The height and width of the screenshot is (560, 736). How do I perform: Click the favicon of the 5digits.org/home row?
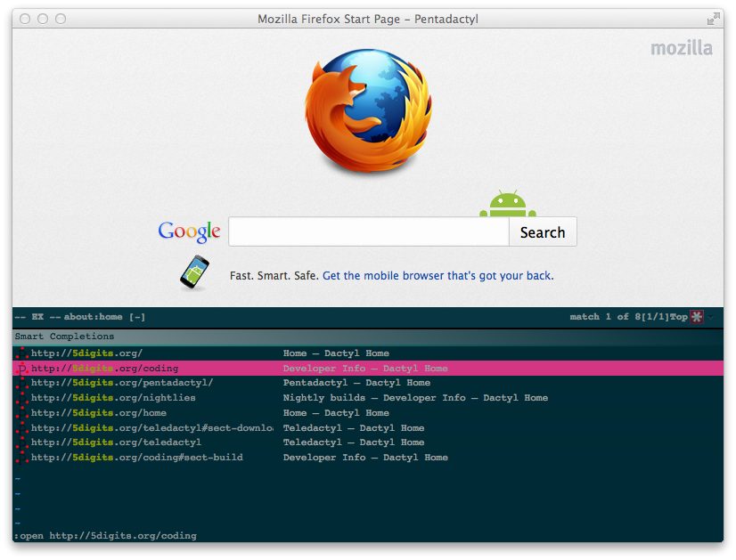22,413
